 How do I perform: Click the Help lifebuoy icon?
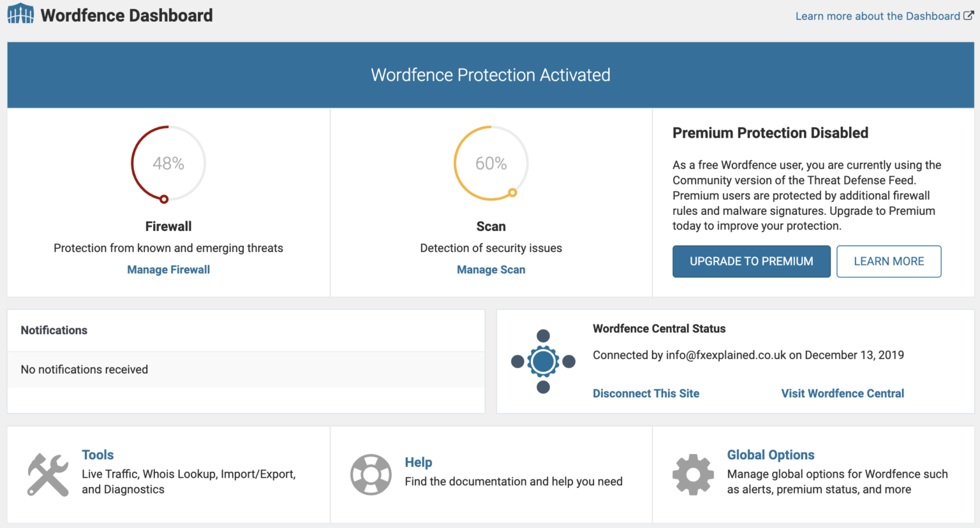(372, 474)
